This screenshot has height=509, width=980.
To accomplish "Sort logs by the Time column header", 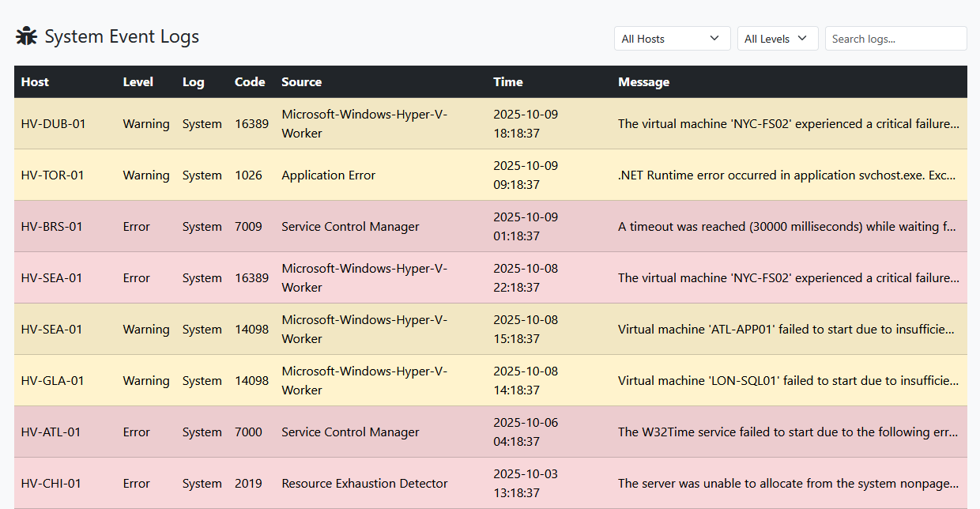I will click(507, 82).
